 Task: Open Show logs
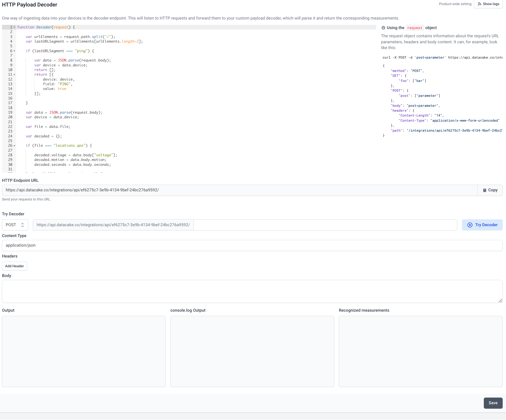click(488, 4)
